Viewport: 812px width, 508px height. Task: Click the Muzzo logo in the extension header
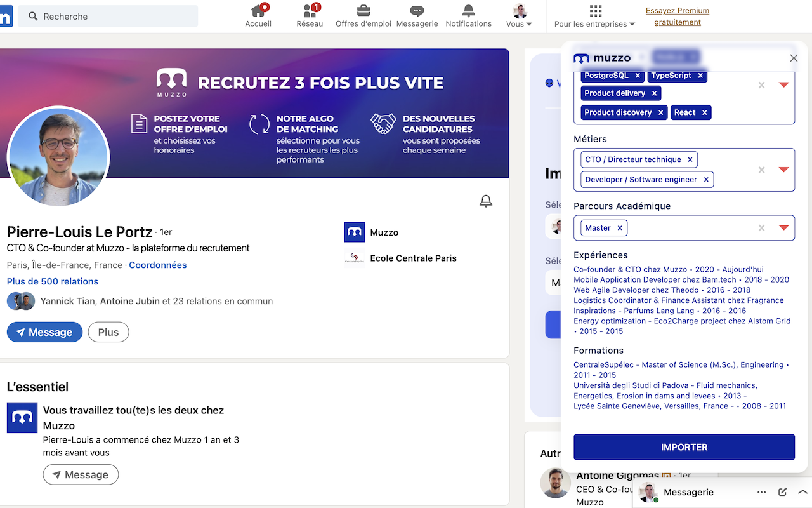click(x=602, y=58)
